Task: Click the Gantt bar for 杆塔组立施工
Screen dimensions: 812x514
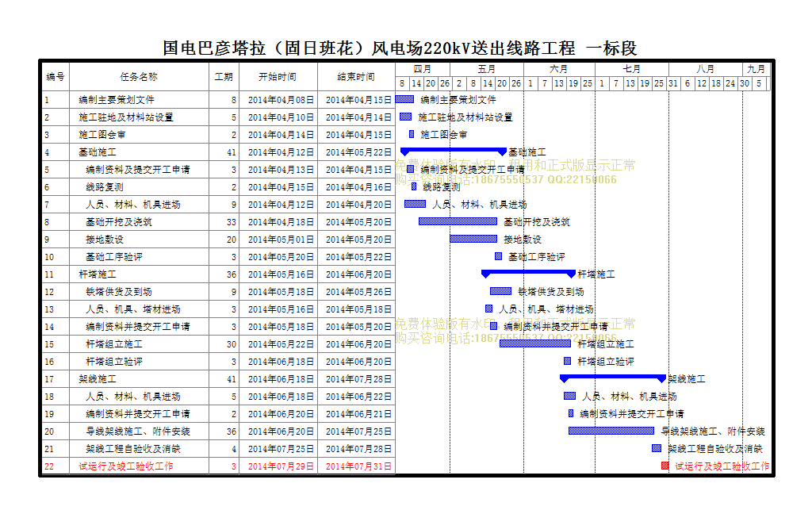Action: [x=535, y=343]
